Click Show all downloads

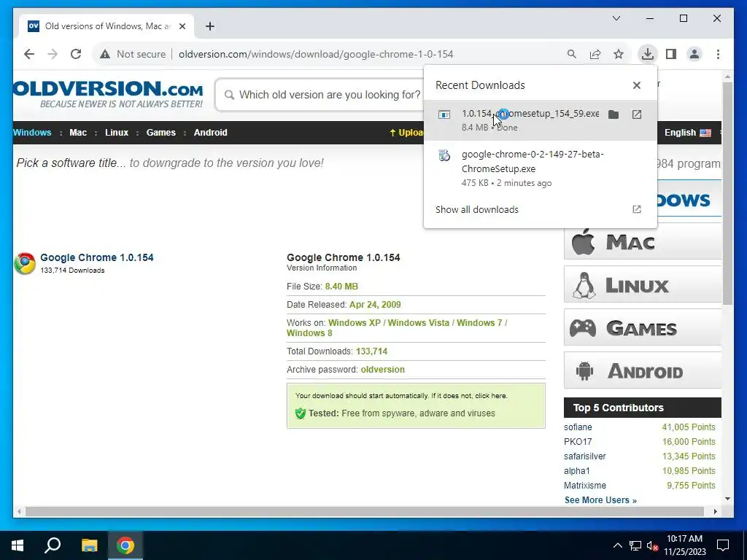pos(477,209)
